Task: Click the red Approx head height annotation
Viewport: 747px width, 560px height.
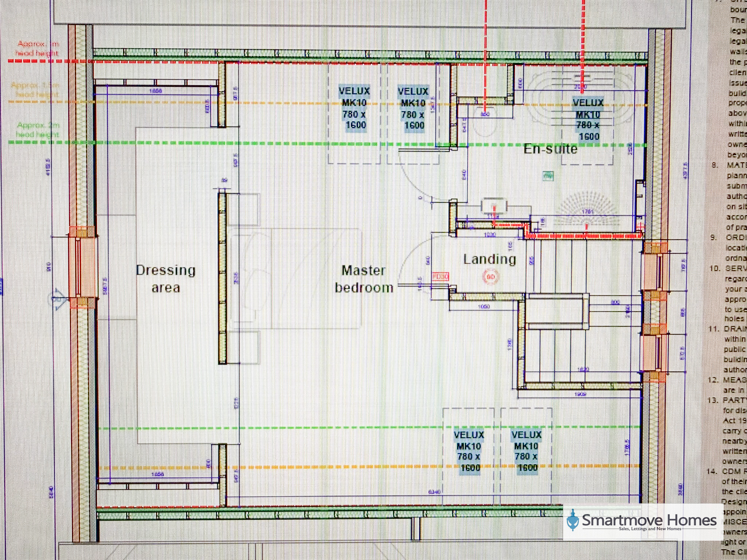Action: coord(38,48)
